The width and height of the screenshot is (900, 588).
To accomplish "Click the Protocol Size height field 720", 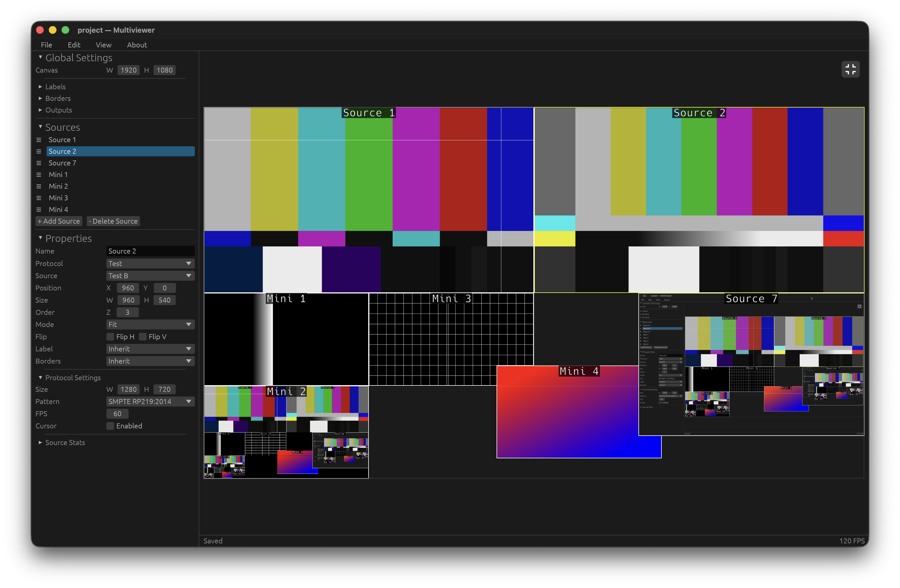I will [165, 390].
